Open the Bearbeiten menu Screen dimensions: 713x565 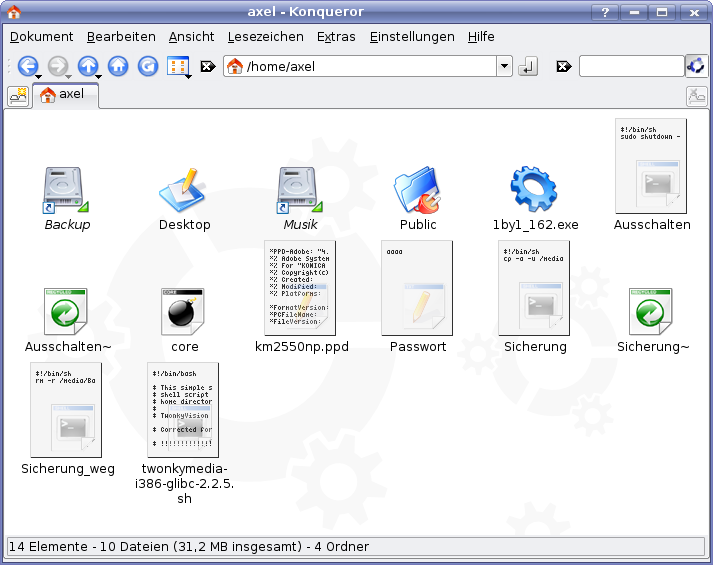tap(121, 37)
